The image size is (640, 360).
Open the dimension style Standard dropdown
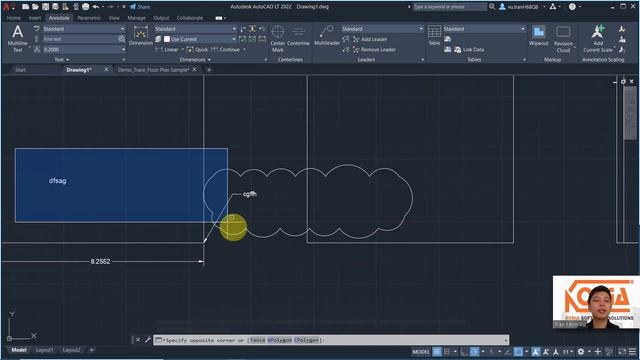click(x=195, y=29)
